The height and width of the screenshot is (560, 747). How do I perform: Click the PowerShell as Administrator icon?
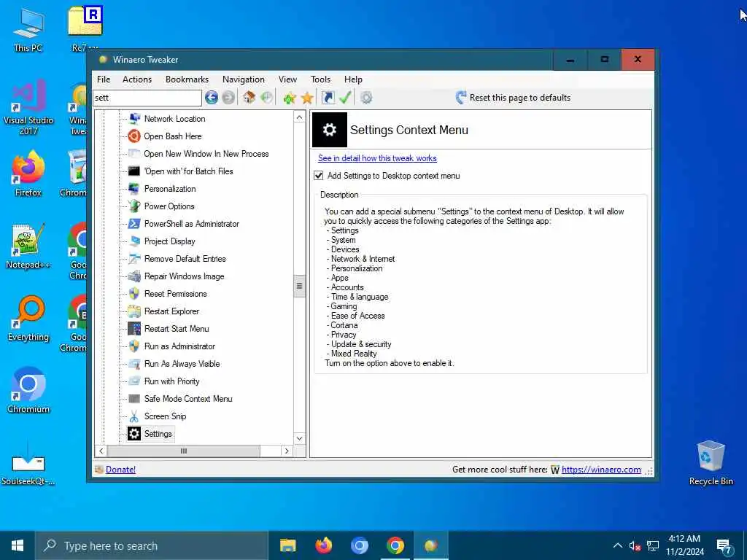click(134, 224)
